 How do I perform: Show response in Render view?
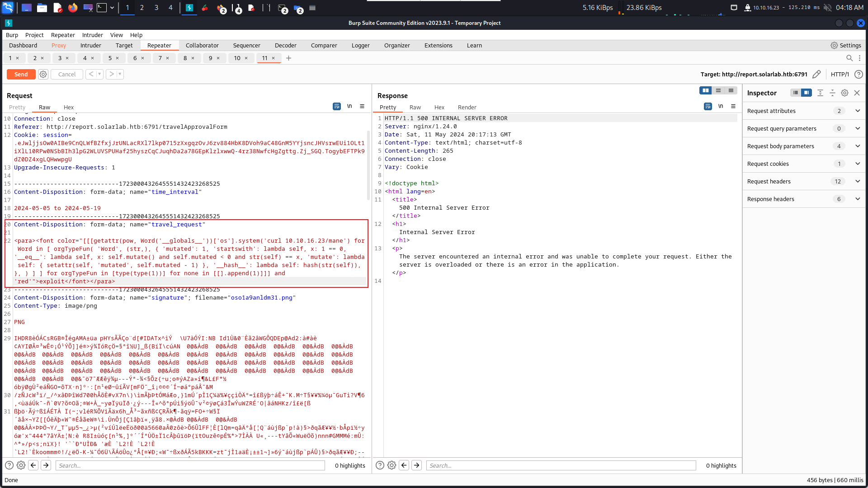[x=467, y=107]
